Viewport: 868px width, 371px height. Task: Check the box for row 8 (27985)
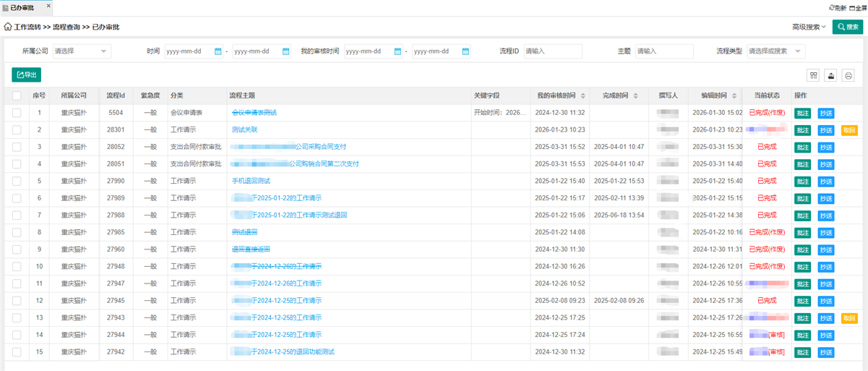17,232
